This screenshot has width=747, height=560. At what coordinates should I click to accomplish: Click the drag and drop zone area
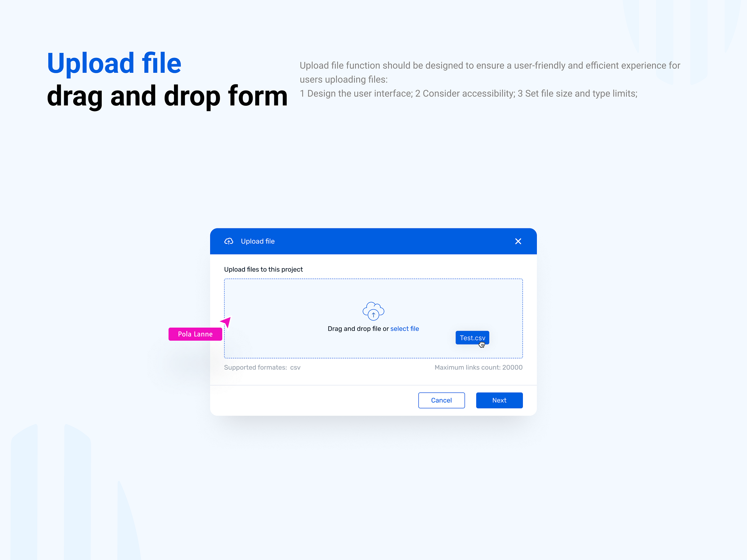374,318
